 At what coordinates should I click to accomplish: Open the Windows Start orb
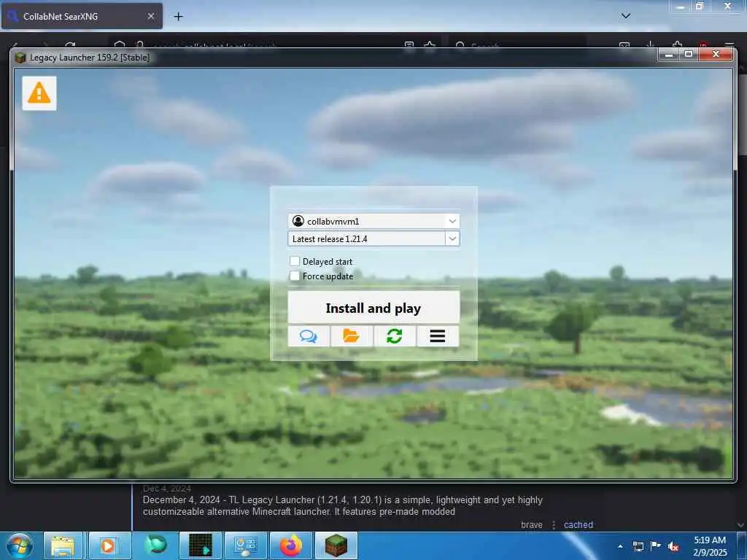point(20,545)
